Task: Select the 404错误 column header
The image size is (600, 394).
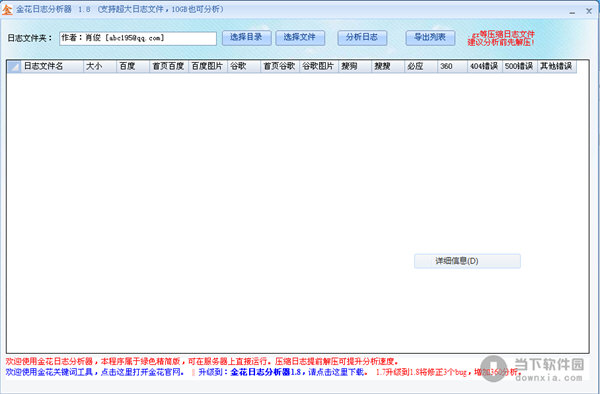Action: 484,66
